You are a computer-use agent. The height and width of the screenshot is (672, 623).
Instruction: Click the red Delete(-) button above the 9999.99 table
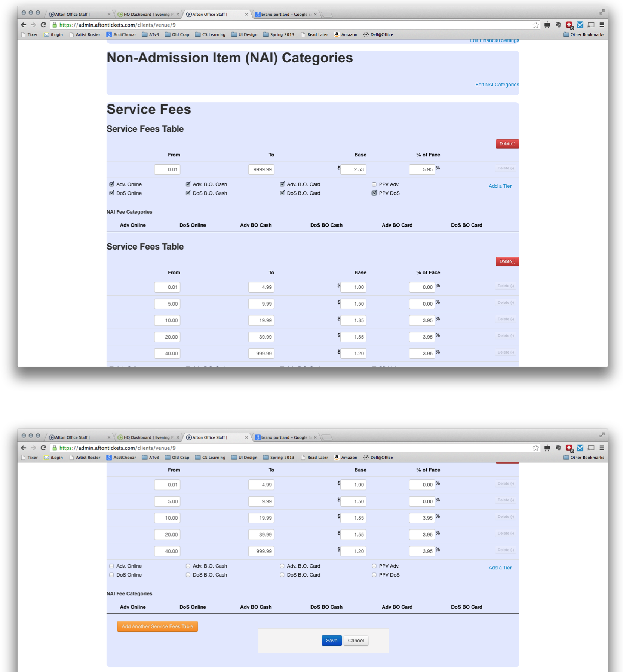(507, 144)
